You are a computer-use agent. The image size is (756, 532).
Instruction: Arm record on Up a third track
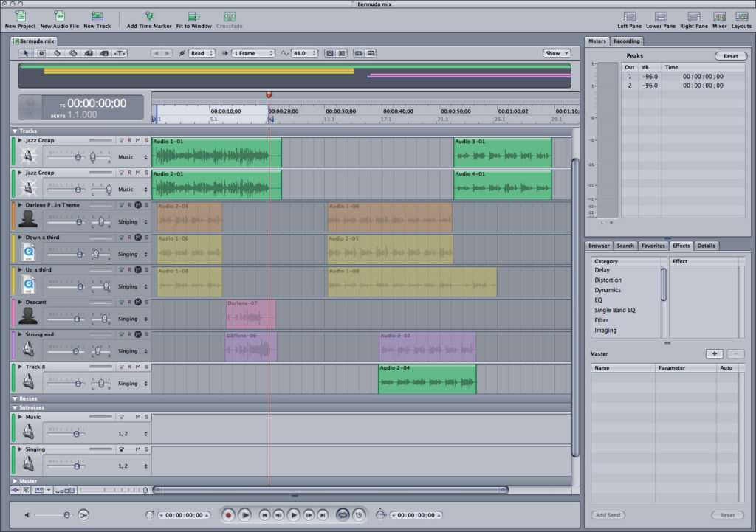point(129,269)
